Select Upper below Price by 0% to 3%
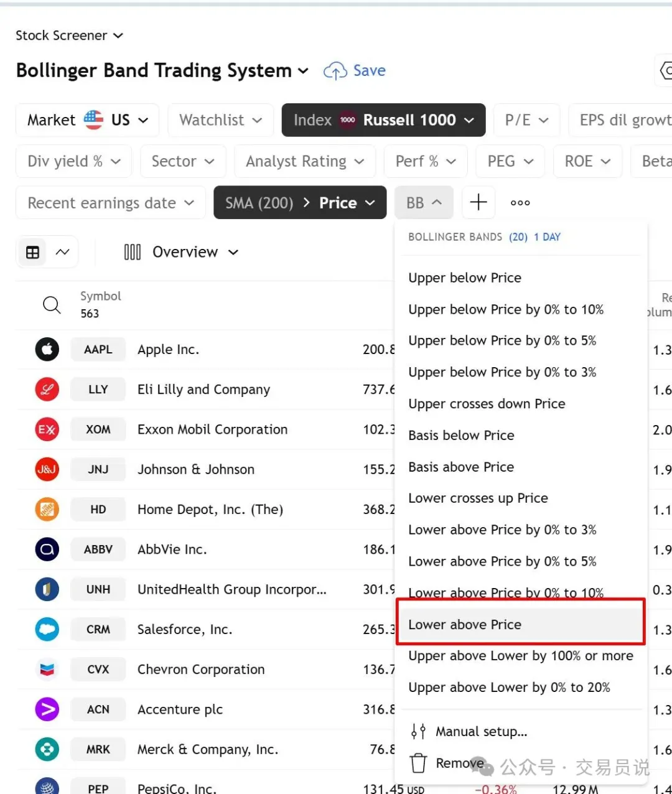Image resolution: width=672 pixels, height=794 pixels. 502,372
